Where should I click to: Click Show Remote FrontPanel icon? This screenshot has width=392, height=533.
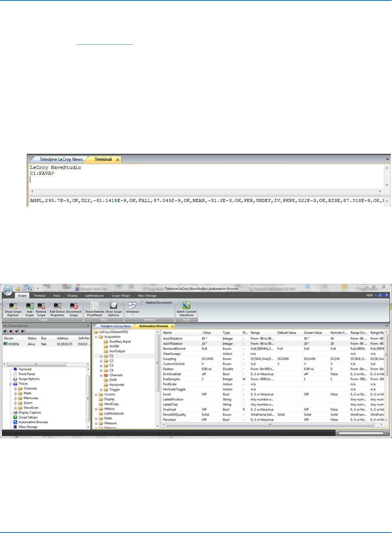point(94,305)
